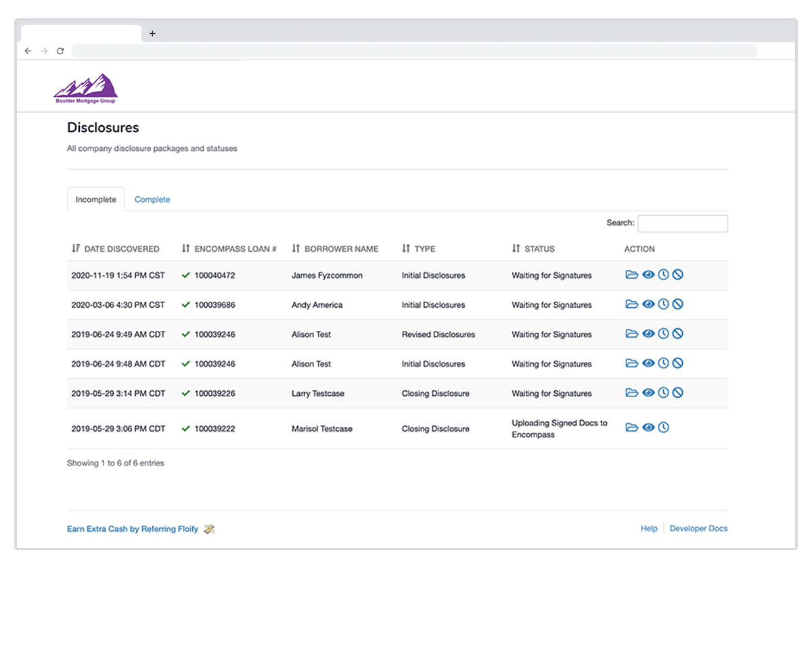Click eye icon in Larry Testcase row
812x659 pixels.
pos(648,392)
